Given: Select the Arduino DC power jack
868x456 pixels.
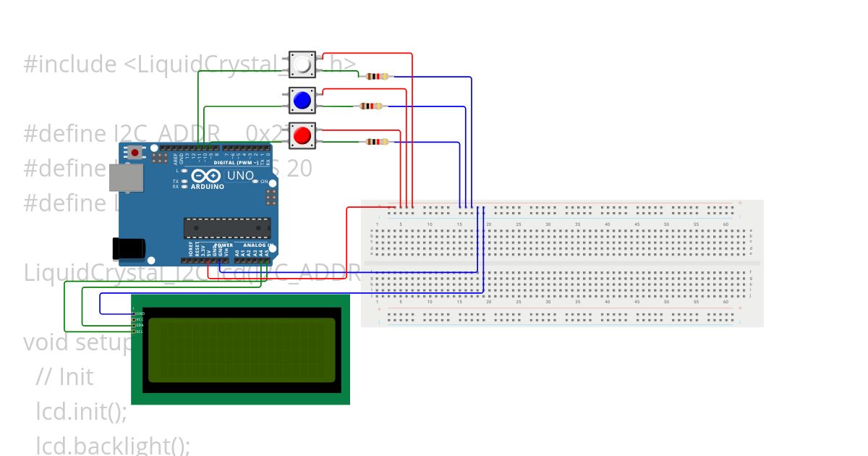Looking at the screenshot, I should [129, 248].
